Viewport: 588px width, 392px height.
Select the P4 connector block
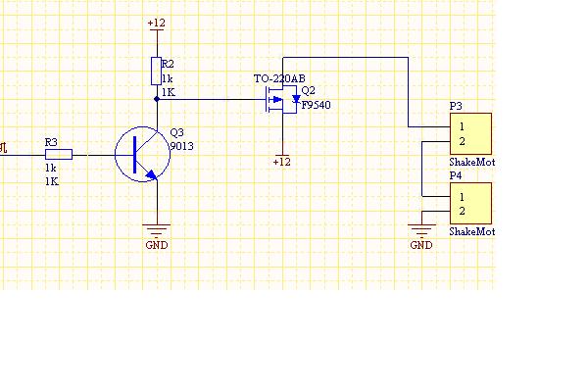[470, 203]
